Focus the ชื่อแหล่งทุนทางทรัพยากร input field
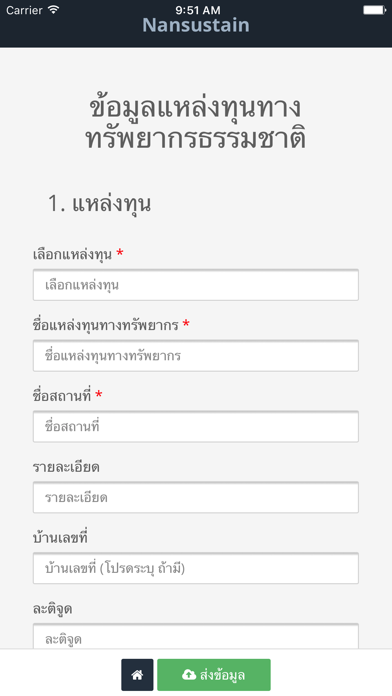Image resolution: width=392 pixels, height=696 pixels. (x=196, y=356)
